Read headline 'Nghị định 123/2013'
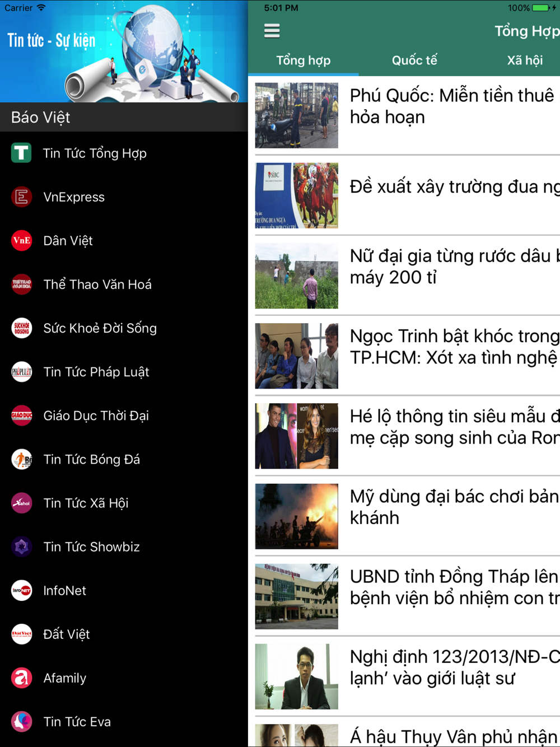The width and height of the screenshot is (560, 747). click(x=455, y=667)
